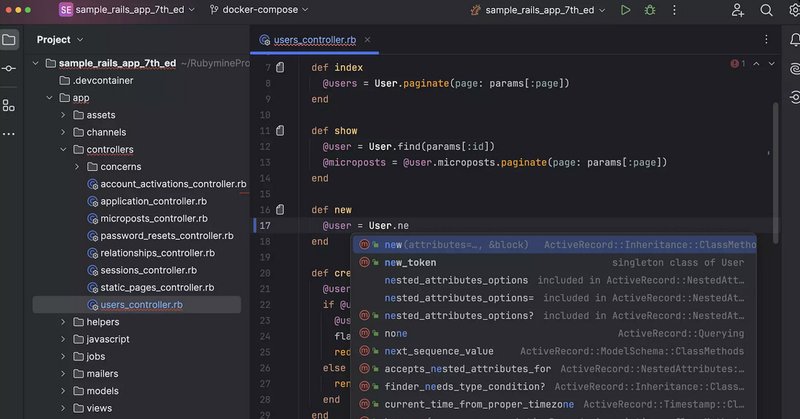
Task: Expand the mailers folder
Action: point(63,374)
